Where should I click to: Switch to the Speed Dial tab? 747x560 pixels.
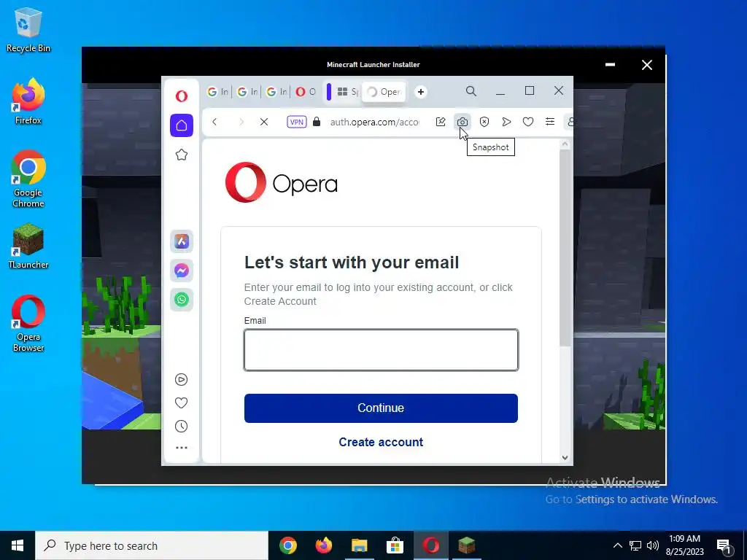click(347, 91)
